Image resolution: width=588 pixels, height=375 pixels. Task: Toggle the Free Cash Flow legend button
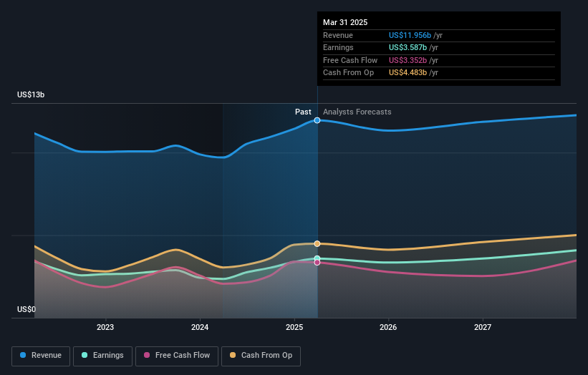[177, 356]
